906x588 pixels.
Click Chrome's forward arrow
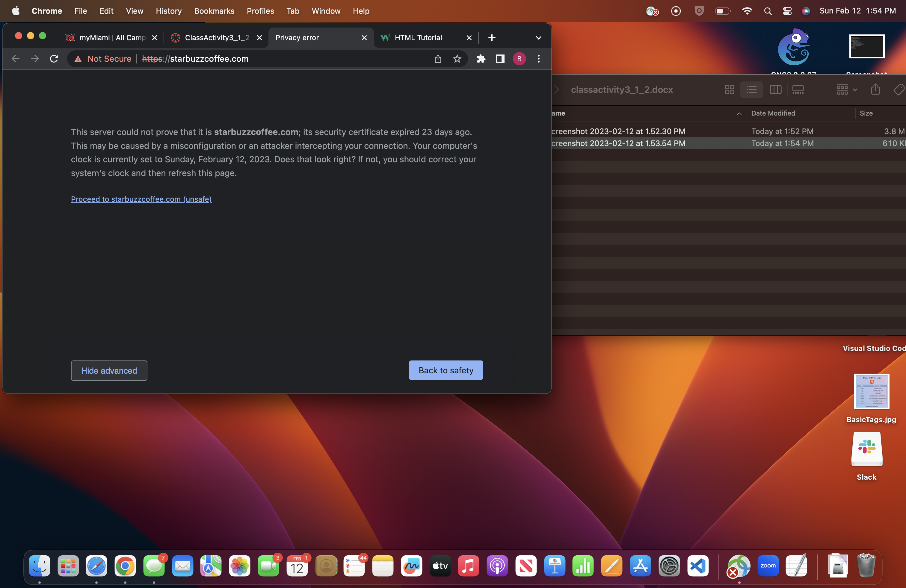click(x=35, y=59)
